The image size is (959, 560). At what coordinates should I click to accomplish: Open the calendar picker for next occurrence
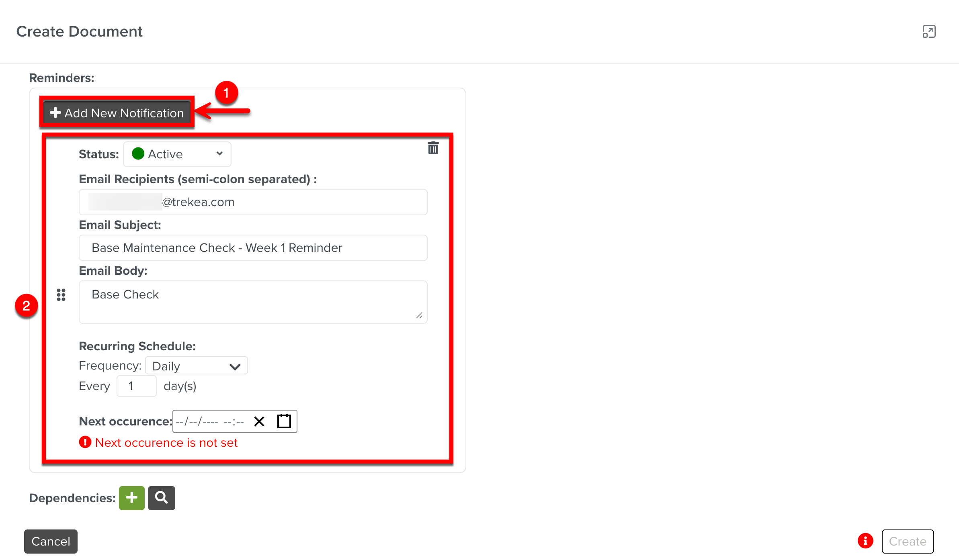pos(284,421)
